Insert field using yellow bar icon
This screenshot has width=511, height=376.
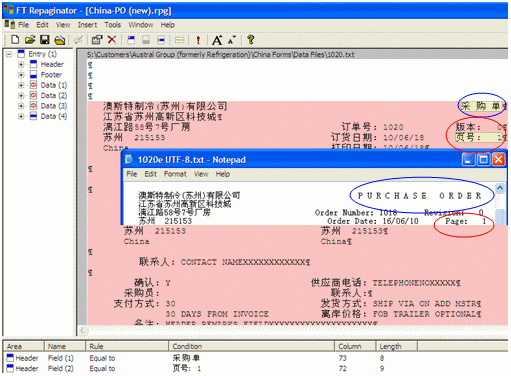[x=179, y=40]
